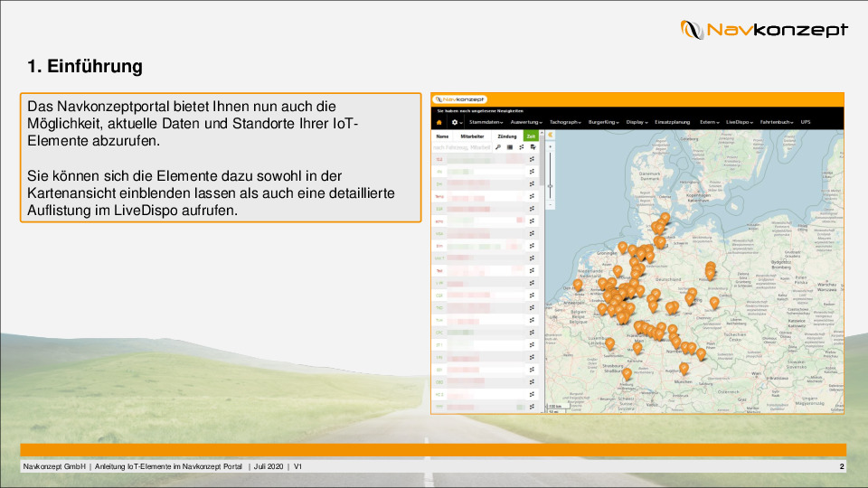The height and width of the screenshot is (488, 868).
Task: Select the marker south of Strasbourg
Action: (x=627, y=373)
